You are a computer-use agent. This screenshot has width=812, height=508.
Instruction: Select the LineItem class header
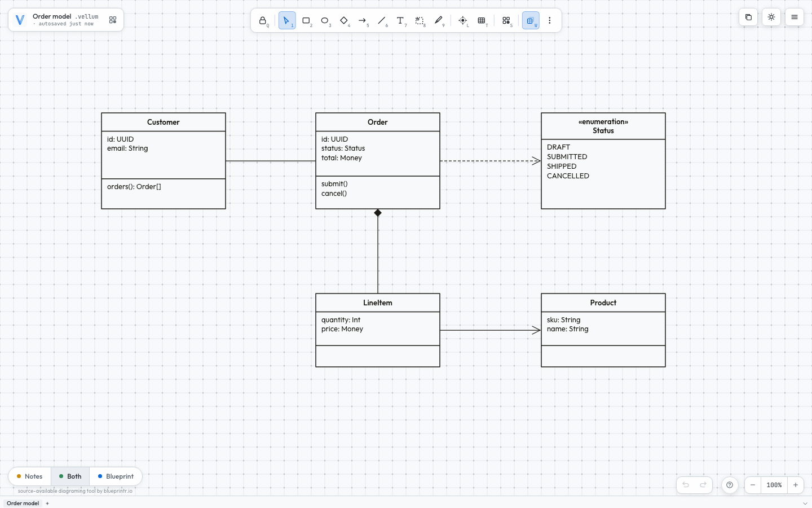click(378, 303)
